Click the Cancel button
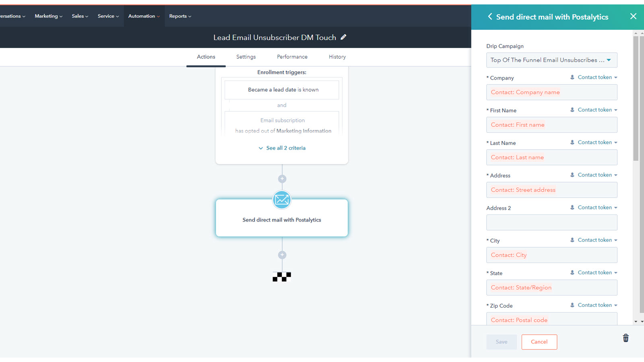Screen dimensions: 644x362 (x=539, y=342)
